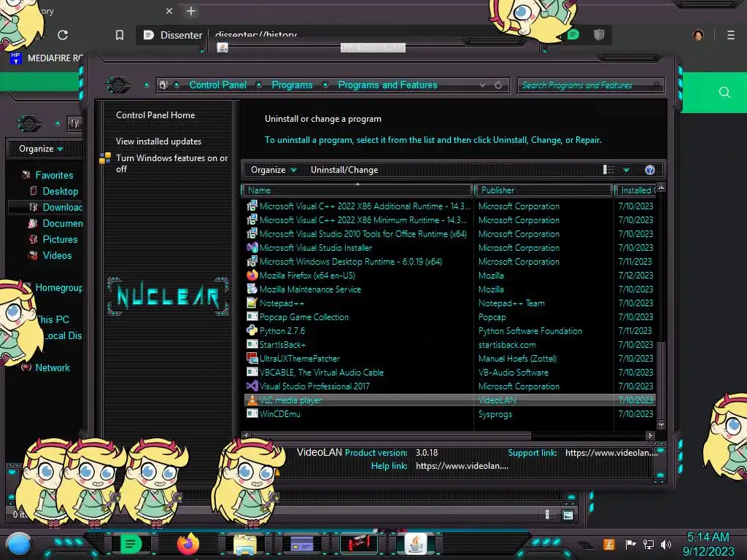Click the WinCDEmu program icon
This screenshot has height=560, width=747.
tap(252, 414)
